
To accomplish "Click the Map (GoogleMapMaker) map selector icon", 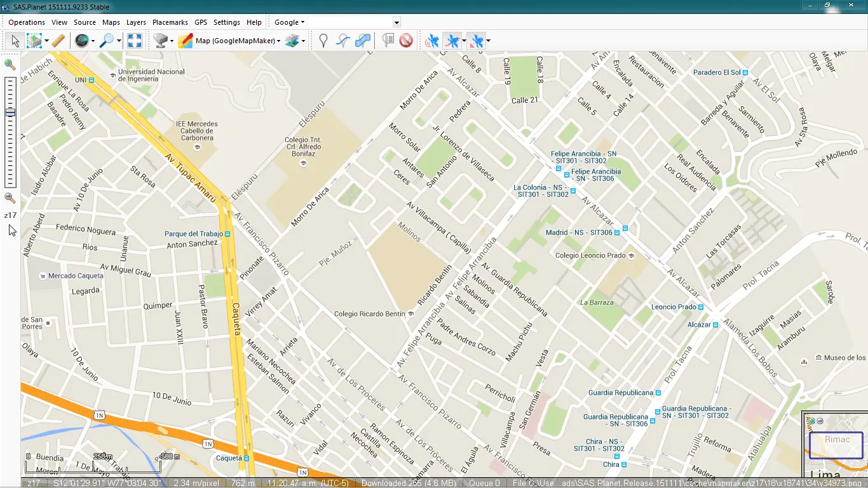I will click(x=186, y=41).
